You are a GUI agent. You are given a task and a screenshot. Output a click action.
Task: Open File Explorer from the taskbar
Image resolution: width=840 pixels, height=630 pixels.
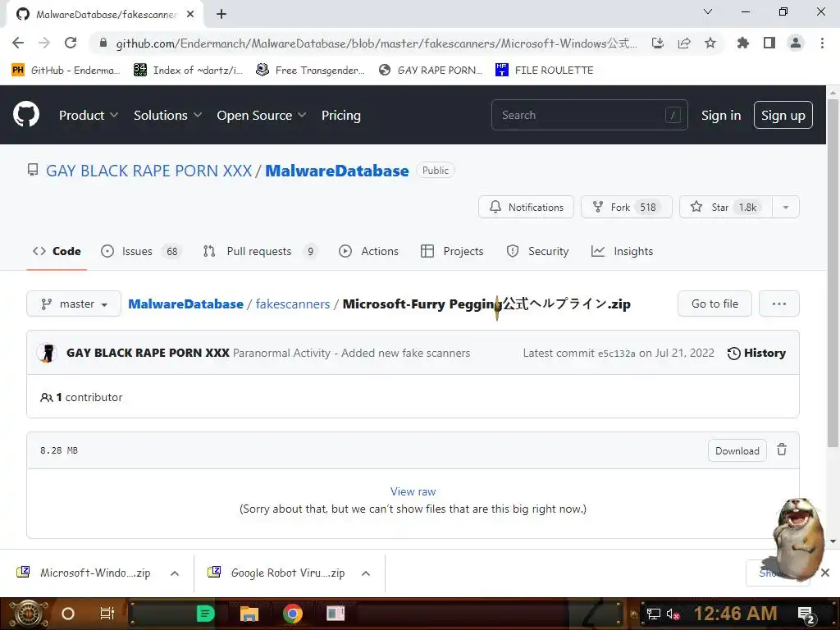click(x=249, y=614)
